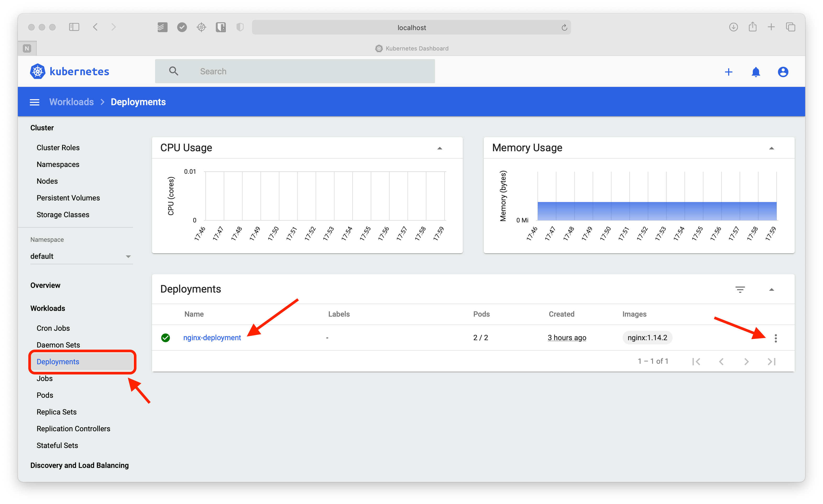This screenshot has height=504, width=823.
Task: Click the Safari forward arrow
Action: pyautogui.click(x=114, y=27)
